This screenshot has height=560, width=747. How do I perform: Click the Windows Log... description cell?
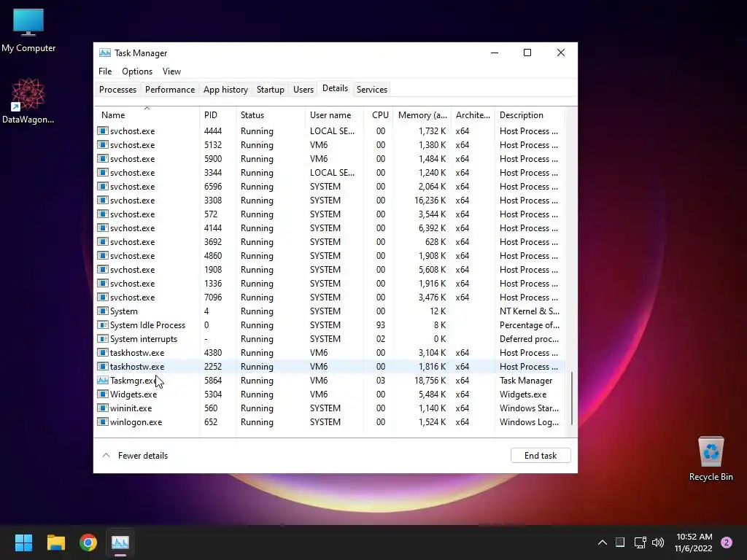point(530,422)
